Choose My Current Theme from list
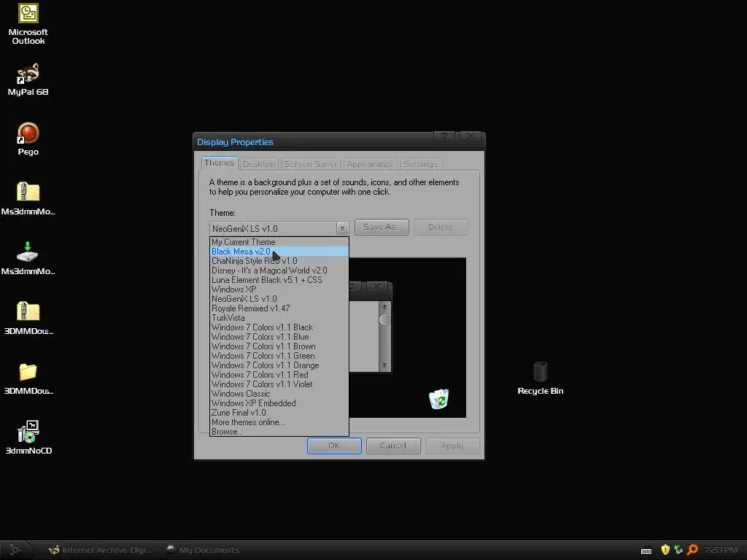This screenshot has height=560, width=747. tap(279, 242)
